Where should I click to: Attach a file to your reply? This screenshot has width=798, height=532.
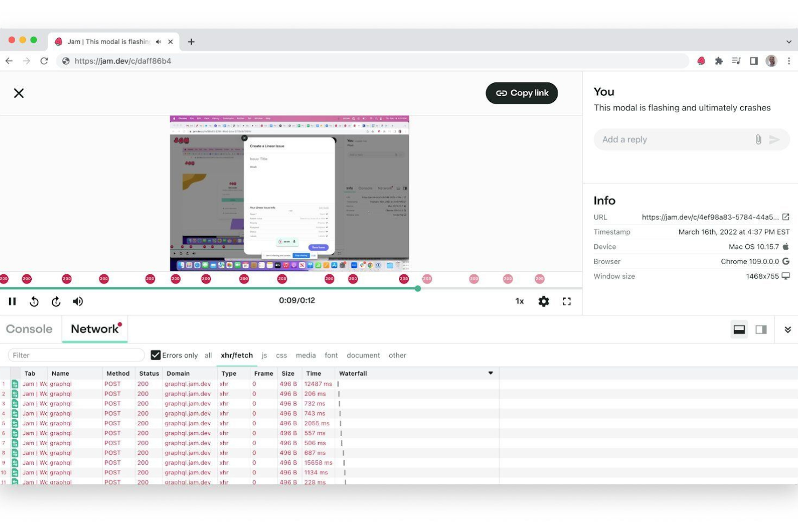[758, 139]
